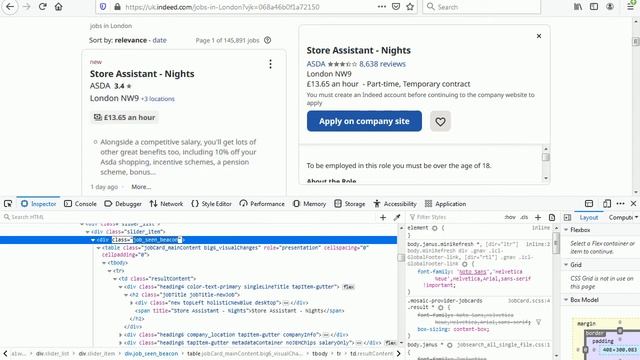Screen dimensions: 640x360
Task: Close the developer tools panel
Action: coord(633,203)
